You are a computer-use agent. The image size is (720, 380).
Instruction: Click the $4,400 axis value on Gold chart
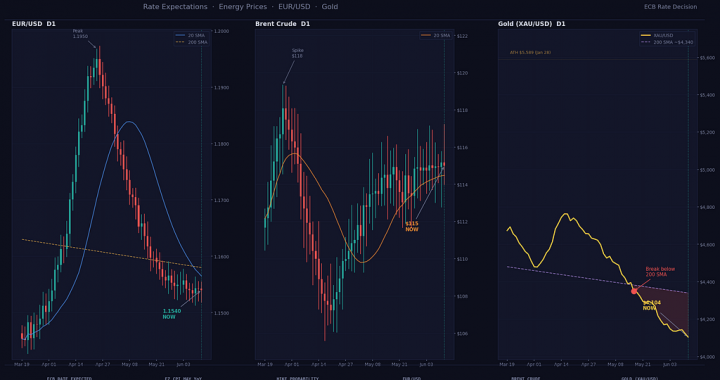(x=707, y=282)
